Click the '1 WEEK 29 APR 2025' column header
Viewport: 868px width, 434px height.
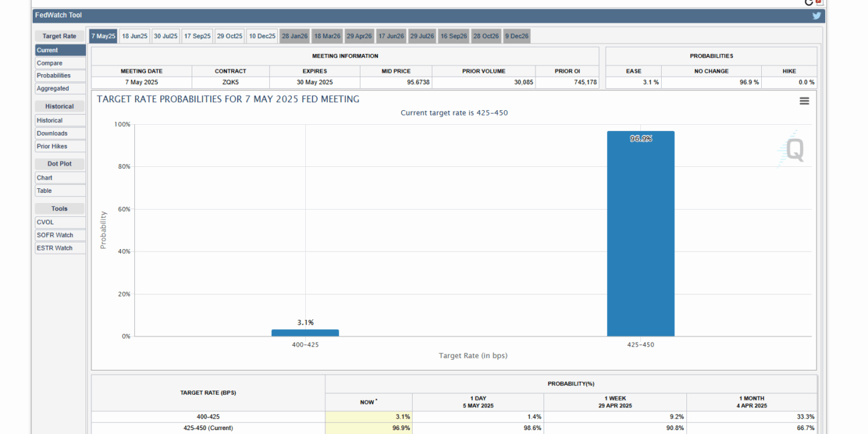click(615, 402)
